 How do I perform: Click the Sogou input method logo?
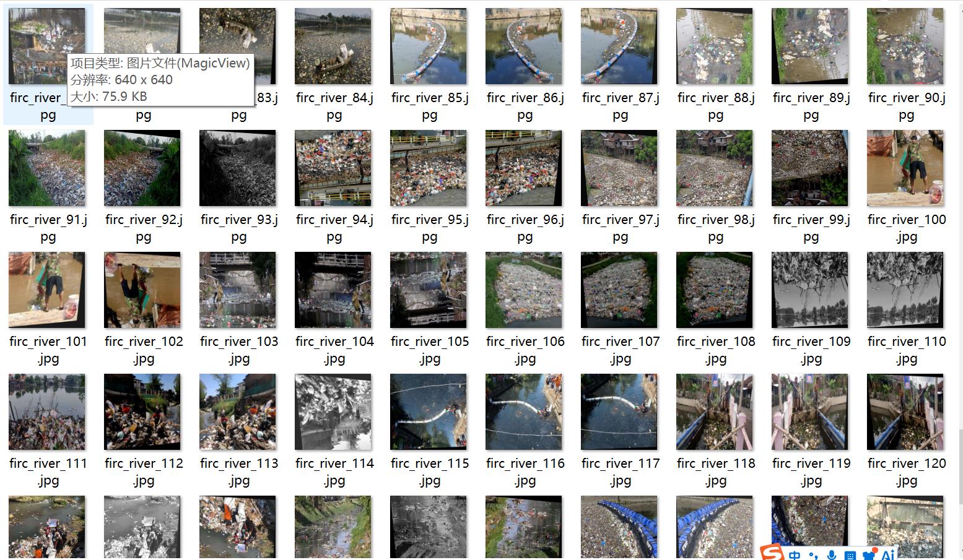[x=772, y=553]
